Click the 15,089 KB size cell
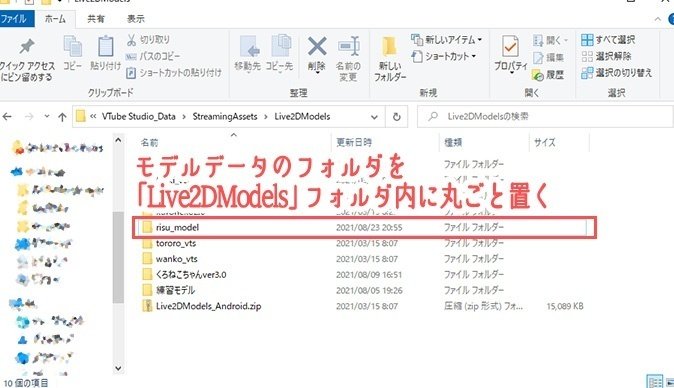 pyautogui.click(x=565, y=306)
